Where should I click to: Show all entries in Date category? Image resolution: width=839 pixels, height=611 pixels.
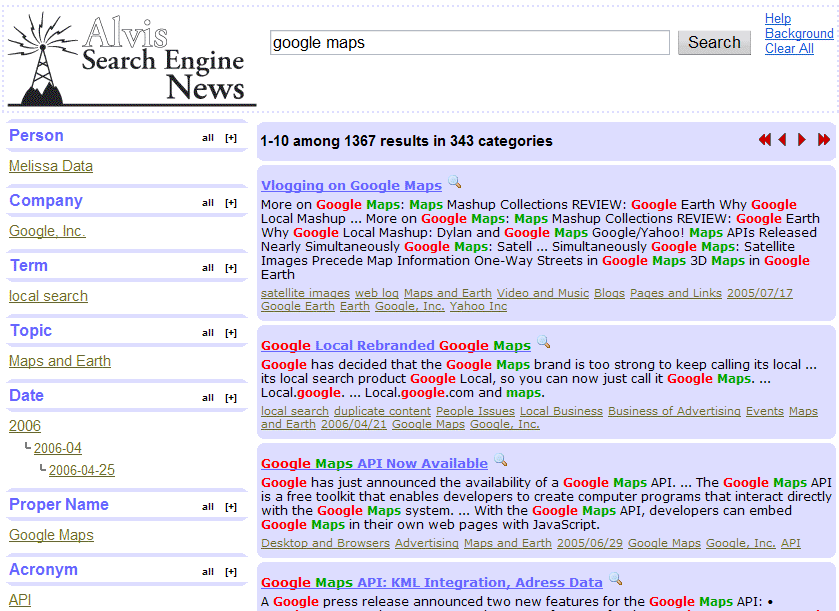[208, 398]
